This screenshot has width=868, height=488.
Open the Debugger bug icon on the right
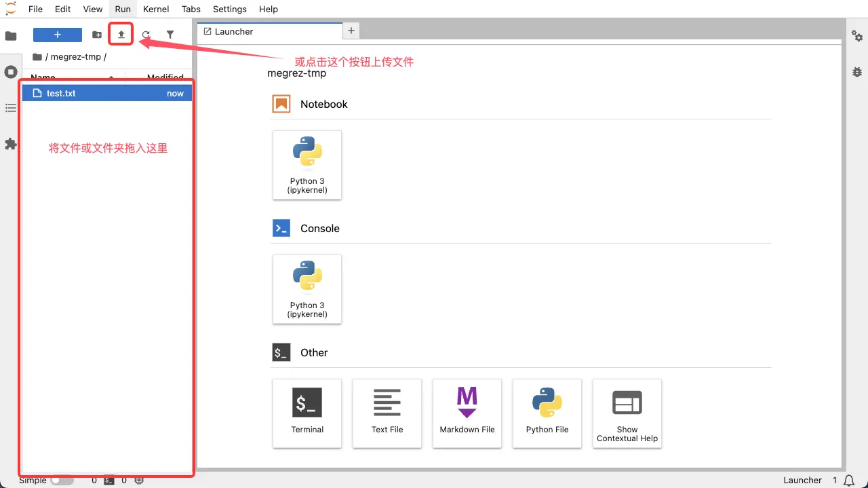pyautogui.click(x=856, y=71)
